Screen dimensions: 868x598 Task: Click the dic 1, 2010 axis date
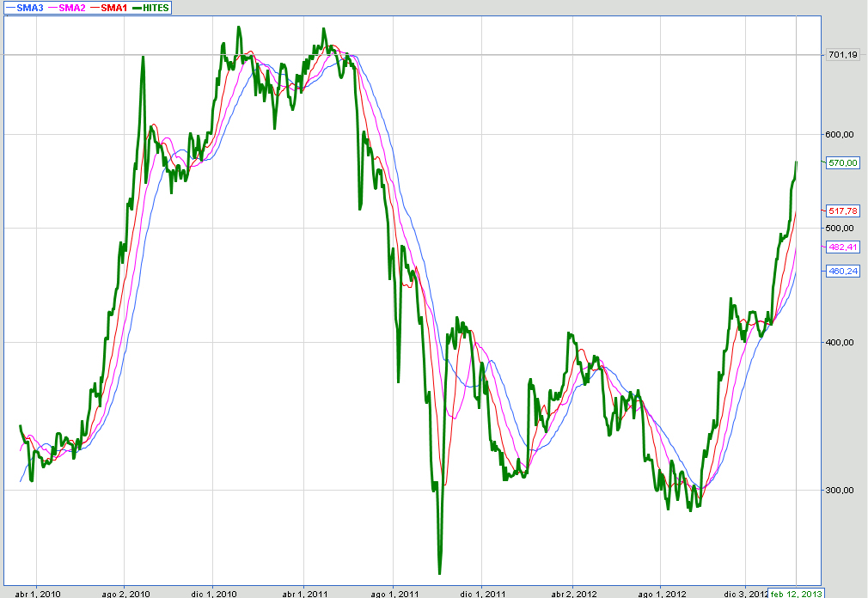pos(214,593)
